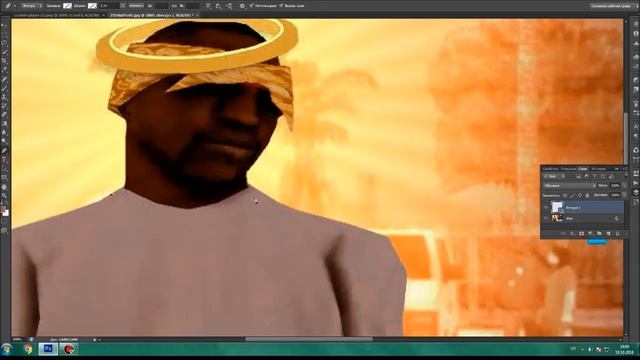Screen dimensions: 640x360
Task: Delete layer with trash icon
Action: 618,233
